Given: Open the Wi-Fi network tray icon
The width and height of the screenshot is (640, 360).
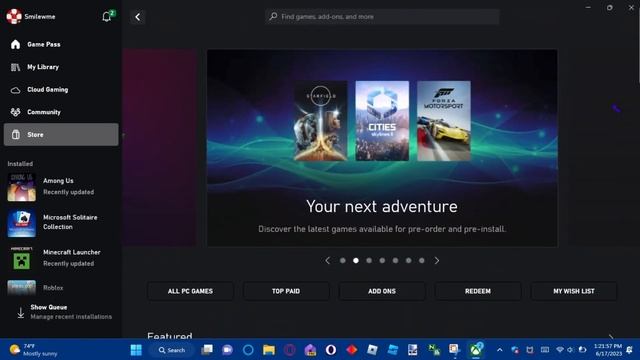Looking at the screenshot, I should 560,350.
